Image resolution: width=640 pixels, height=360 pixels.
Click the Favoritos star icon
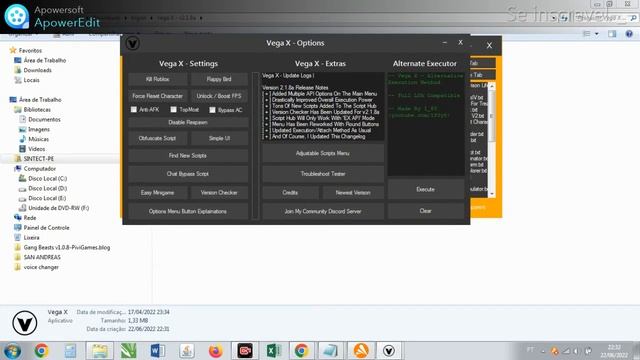pos(13,50)
